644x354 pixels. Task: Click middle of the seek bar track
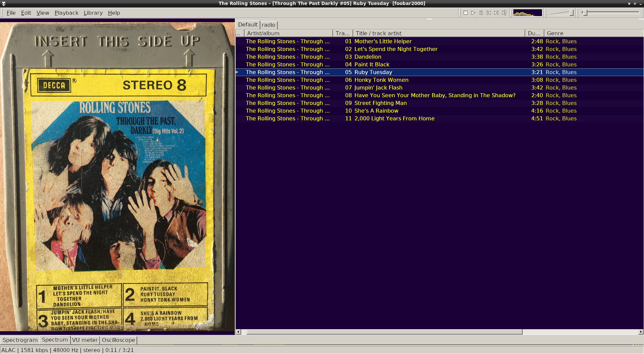pyautogui.click(x=611, y=13)
